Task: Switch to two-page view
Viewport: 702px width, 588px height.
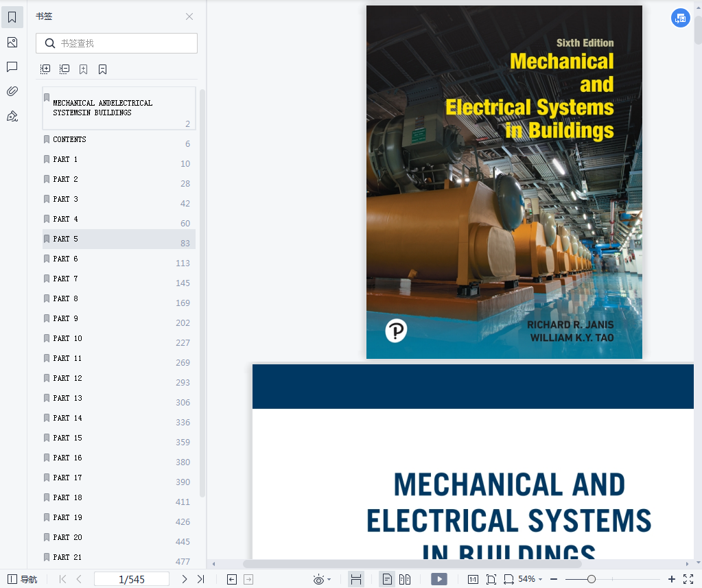Action: (x=405, y=580)
